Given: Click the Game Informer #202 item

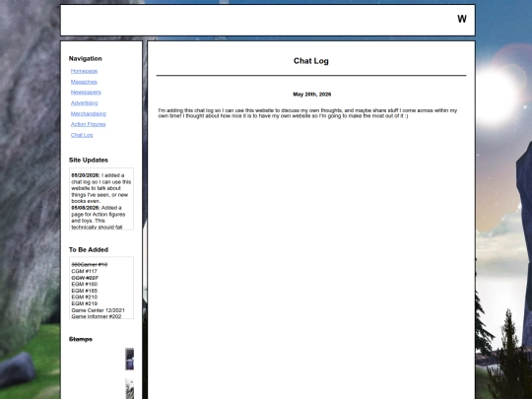Looking at the screenshot, I should pyautogui.click(x=96, y=316).
